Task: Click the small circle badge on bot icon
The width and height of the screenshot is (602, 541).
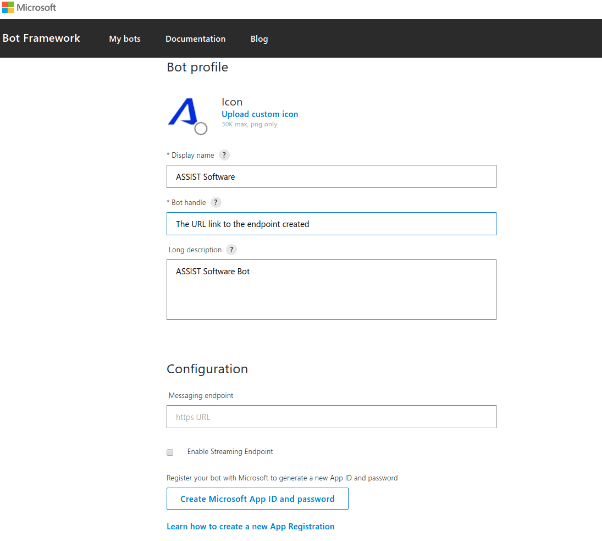Action: click(x=201, y=128)
